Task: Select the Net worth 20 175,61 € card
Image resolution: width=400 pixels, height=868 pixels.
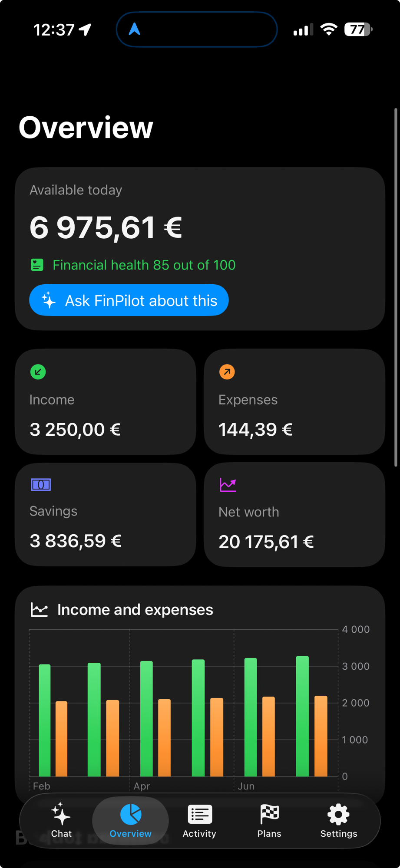Action: (294, 514)
